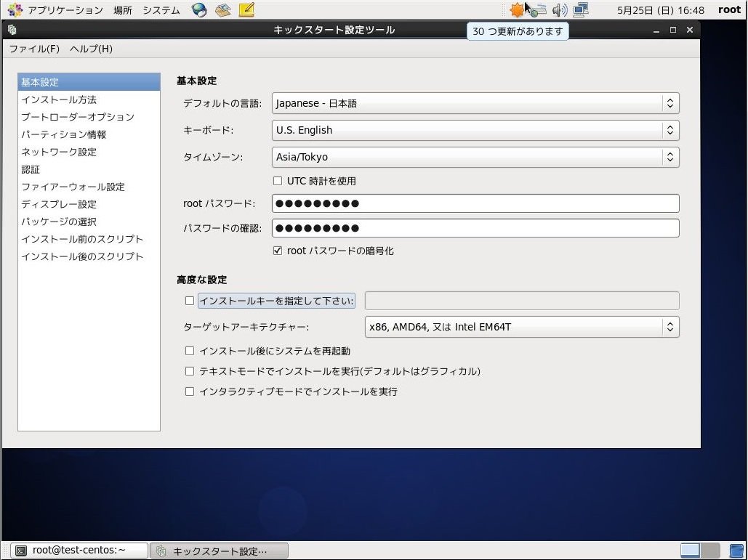Open the ヘルプ(H) menu
This screenshot has height=560, width=748.
[x=91, y=49]
